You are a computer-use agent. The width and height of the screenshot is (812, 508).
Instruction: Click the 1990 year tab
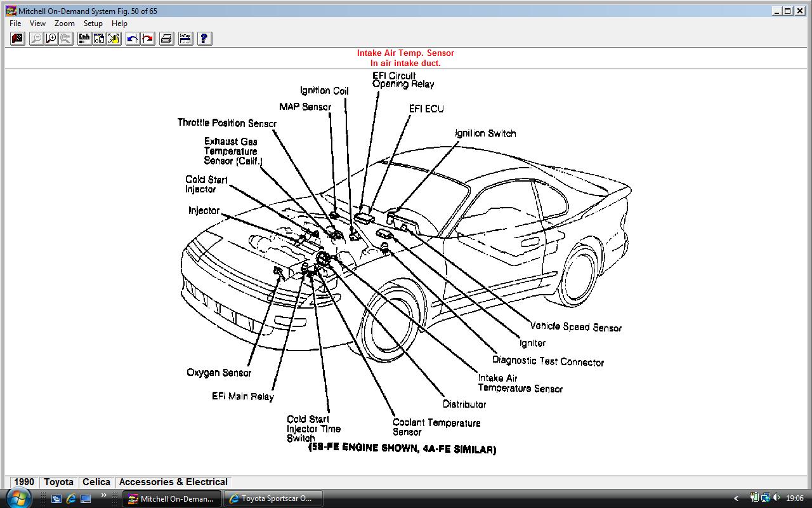(x=24, y=482)
